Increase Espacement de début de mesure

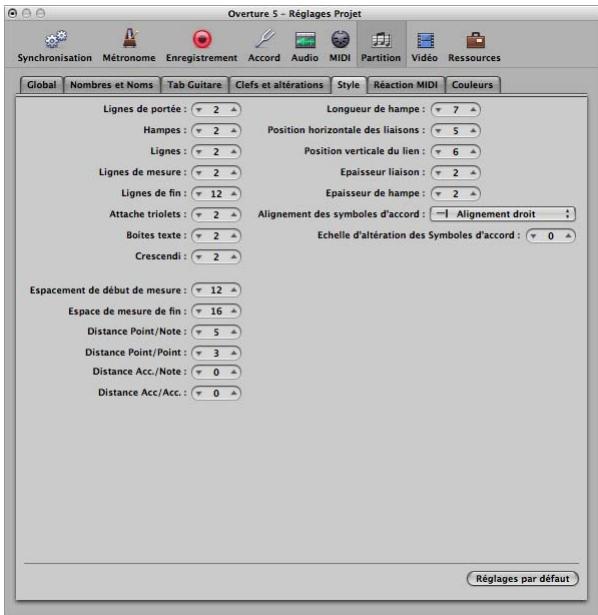pyautogui.click(x=234, y=290)
